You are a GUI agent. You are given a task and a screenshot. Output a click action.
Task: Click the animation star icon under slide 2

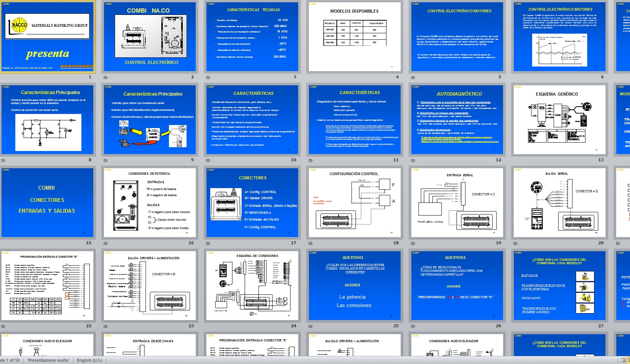click(x=106, y=77)
